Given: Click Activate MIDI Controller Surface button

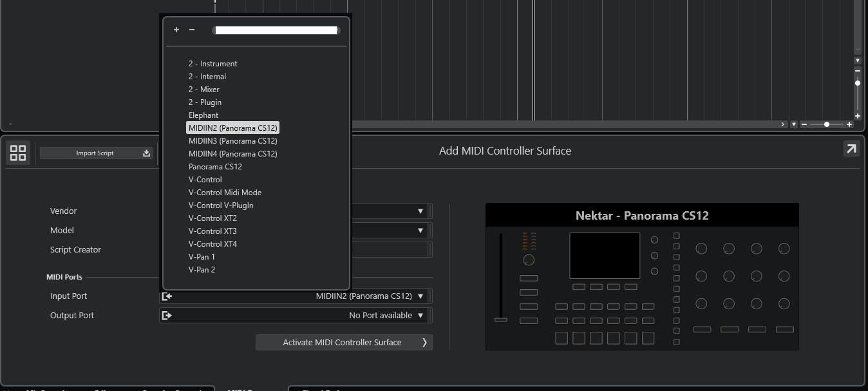Looking at the screenshot, I should 344,343.
